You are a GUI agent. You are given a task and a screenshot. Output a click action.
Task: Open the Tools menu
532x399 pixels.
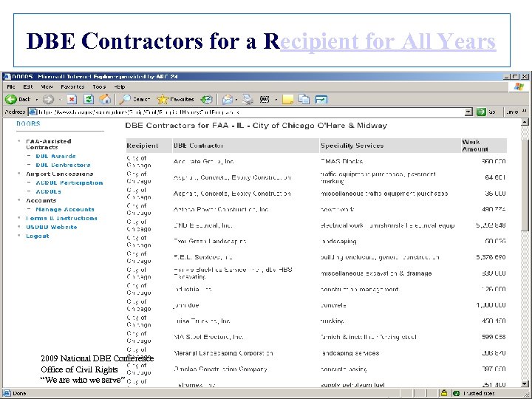point(99,87)
